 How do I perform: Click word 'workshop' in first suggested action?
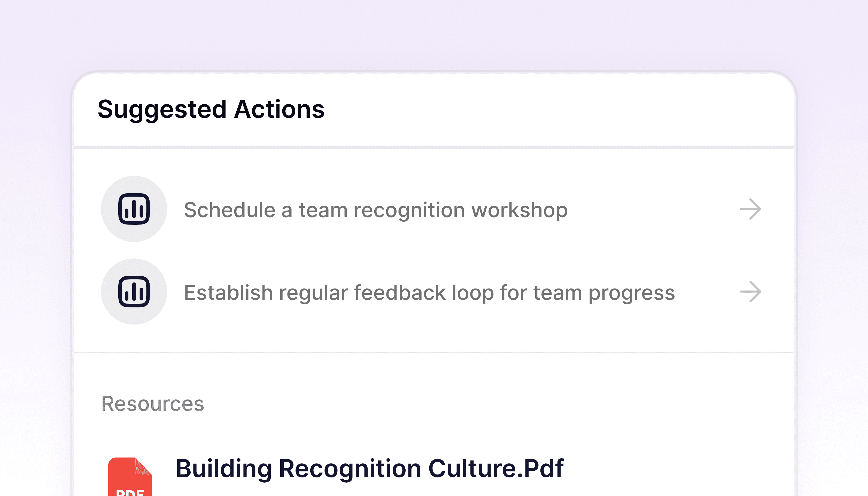[520, 210]
